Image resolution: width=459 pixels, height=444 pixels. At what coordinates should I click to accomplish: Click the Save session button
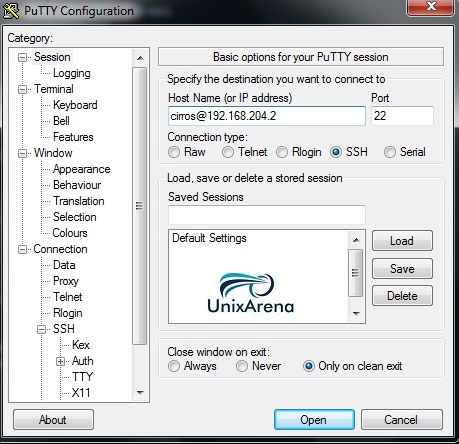[x=402, y=269]
